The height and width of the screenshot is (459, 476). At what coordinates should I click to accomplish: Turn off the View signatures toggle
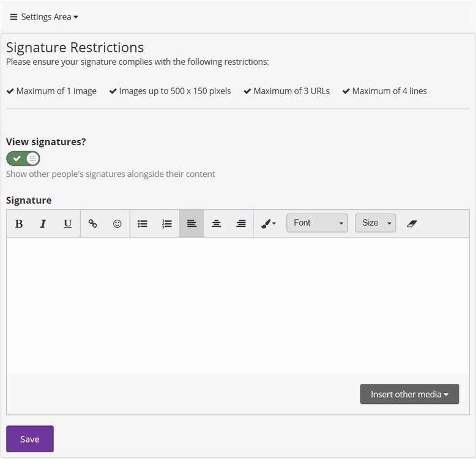click(23, 159)
